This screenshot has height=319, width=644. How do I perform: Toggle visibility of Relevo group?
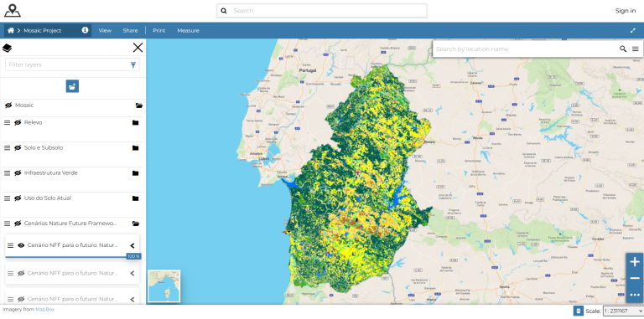click(x=18, y=122)
